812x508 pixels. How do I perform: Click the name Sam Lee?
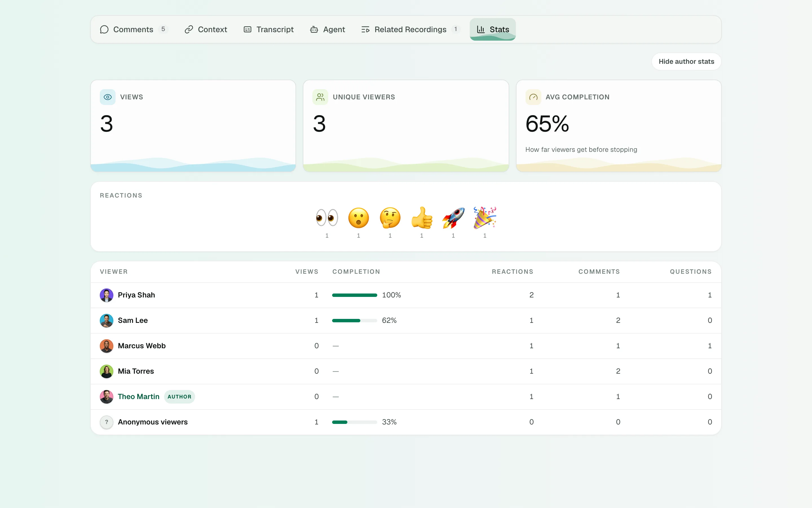133,321
